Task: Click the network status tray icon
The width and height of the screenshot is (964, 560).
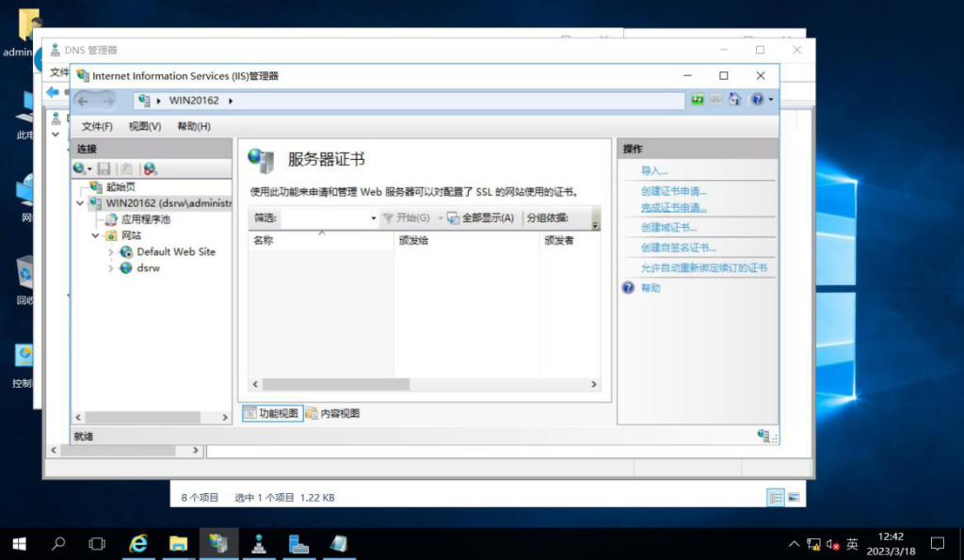Action: click(813, 544)
